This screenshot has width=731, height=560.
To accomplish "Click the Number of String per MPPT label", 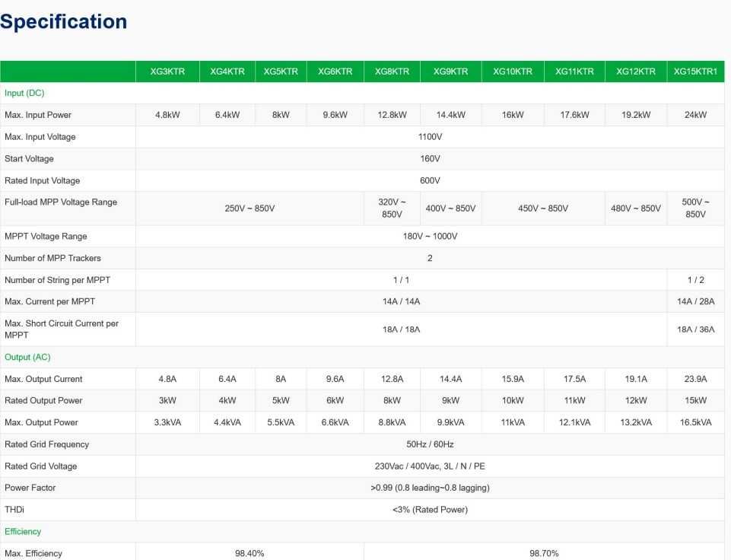I will (x=57, y=280).
